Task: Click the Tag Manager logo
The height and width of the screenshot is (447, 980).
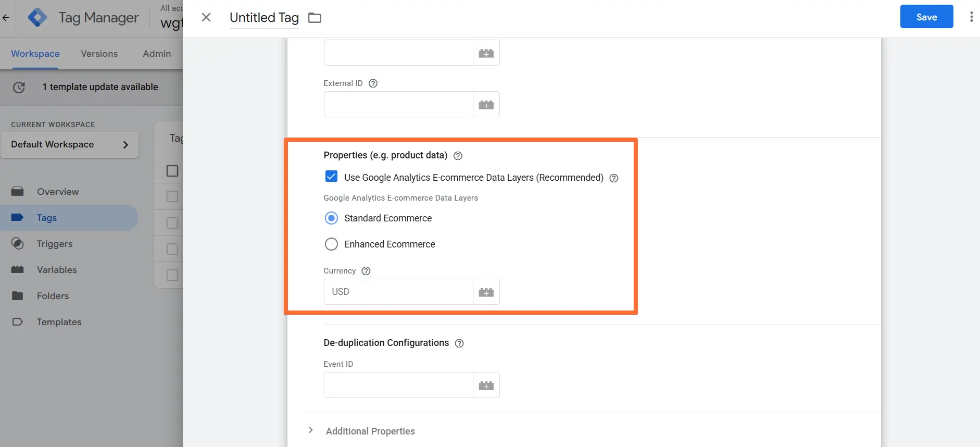Action: (x=37, y=17)
